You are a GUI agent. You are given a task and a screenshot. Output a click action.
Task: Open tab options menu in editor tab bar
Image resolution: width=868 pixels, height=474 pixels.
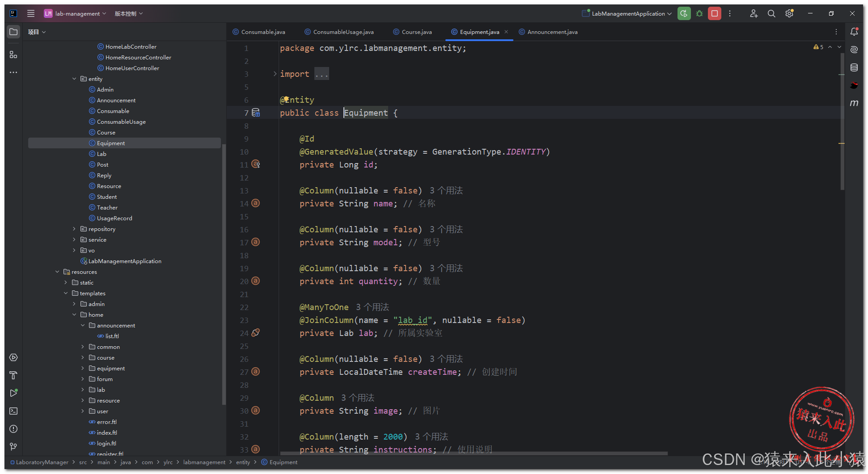tap(836, 32)
